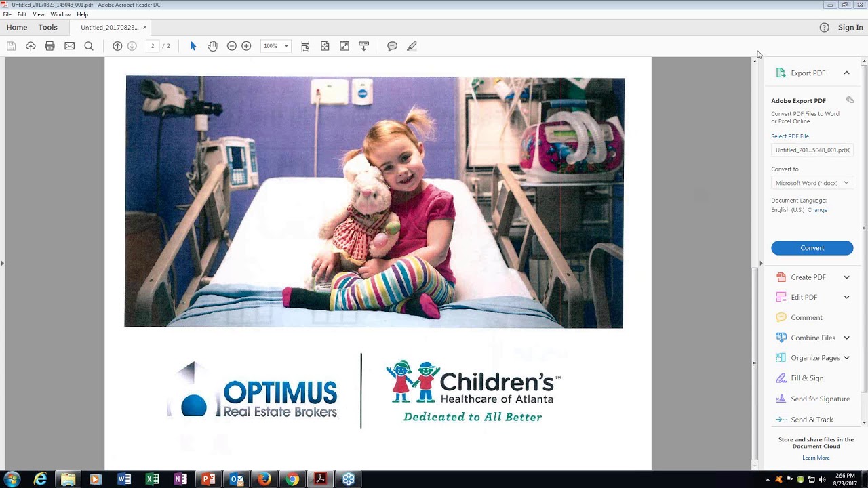
Task: Select the Highlight text pen tool
Action: tap(412, 46)
